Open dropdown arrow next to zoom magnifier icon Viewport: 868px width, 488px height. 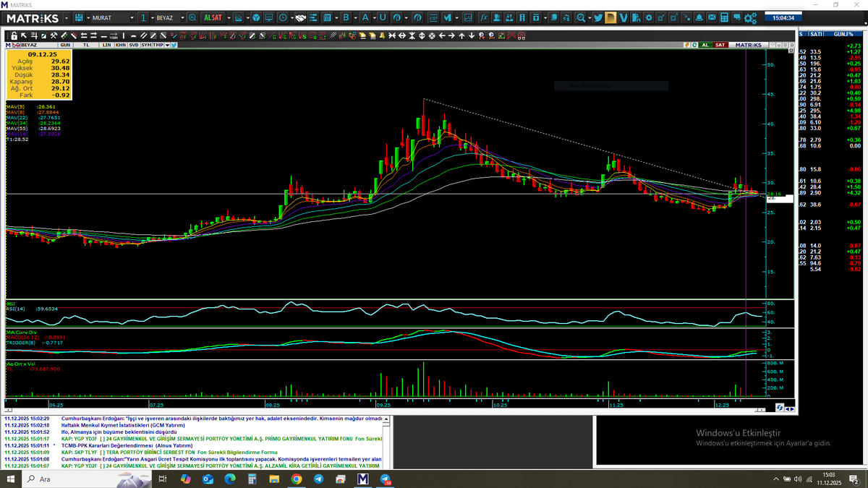tap(590, 17)
